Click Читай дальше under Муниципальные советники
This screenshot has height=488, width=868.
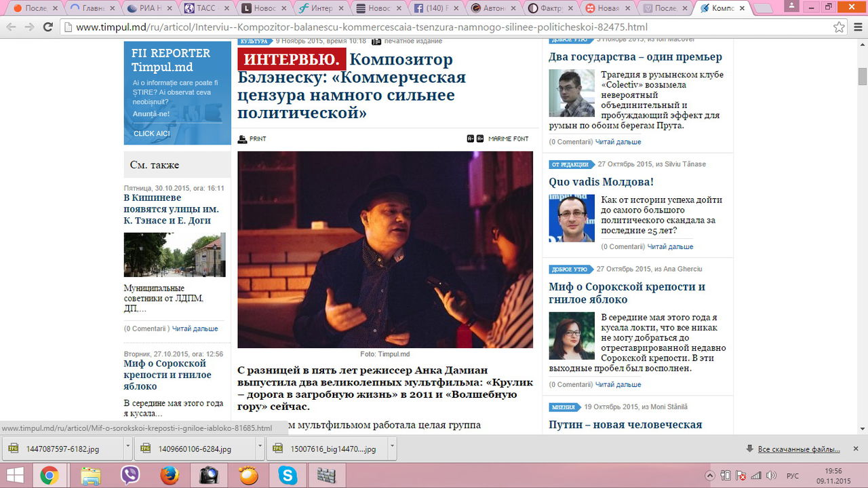point(195,329)
